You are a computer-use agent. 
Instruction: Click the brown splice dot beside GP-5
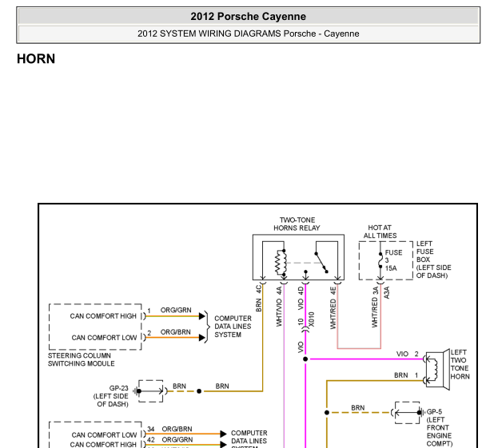click(327, 412)
